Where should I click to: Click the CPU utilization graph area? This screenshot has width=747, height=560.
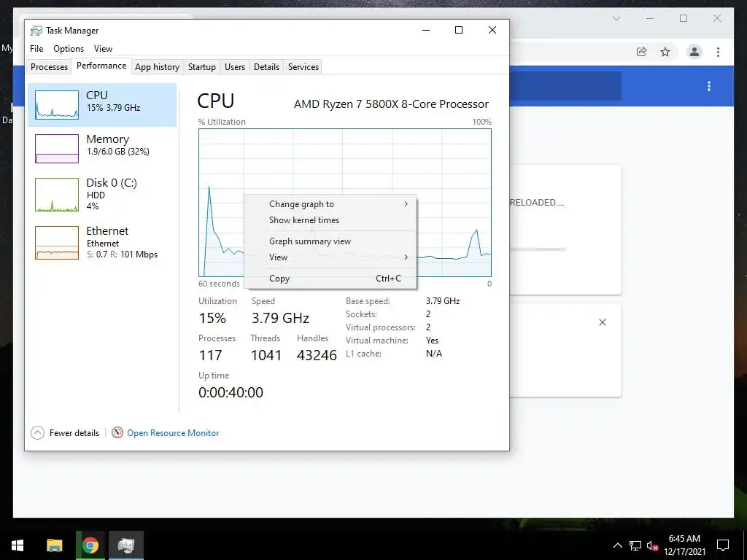click(x=345, y=203)
